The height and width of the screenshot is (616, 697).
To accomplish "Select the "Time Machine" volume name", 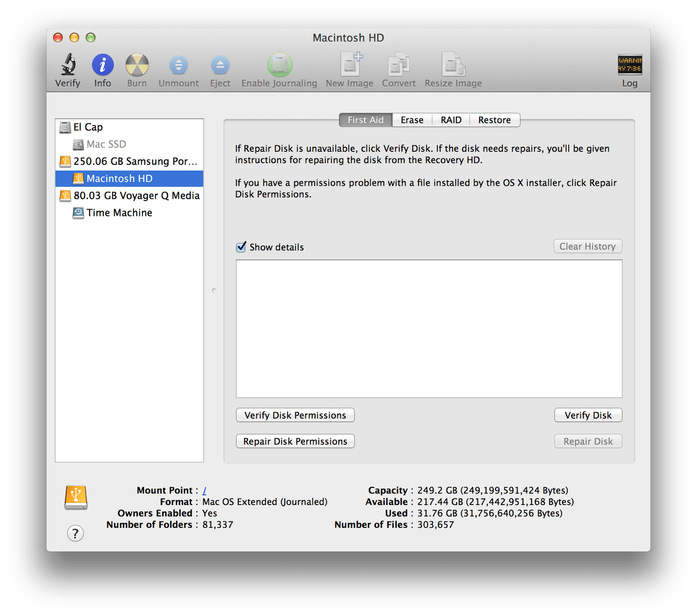I will (119, 213).
